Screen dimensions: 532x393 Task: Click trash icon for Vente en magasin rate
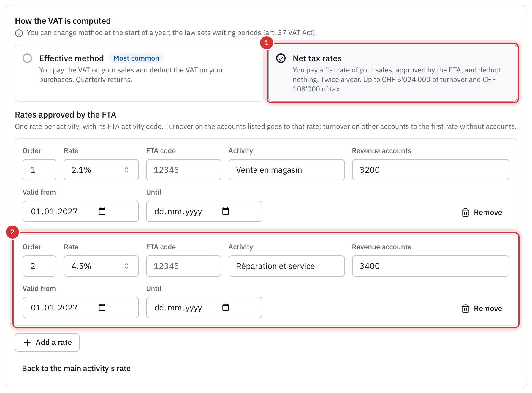pyautogui.click(x=465, y=213)
